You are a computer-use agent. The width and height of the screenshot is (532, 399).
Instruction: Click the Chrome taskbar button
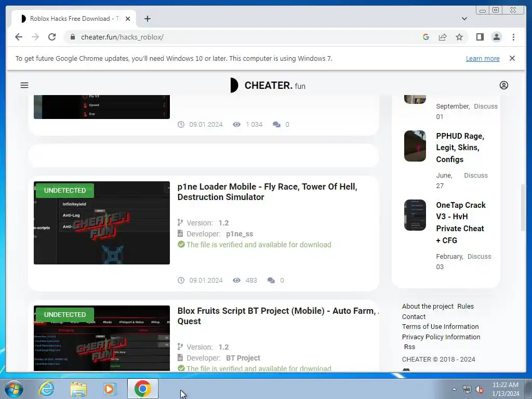142,389
